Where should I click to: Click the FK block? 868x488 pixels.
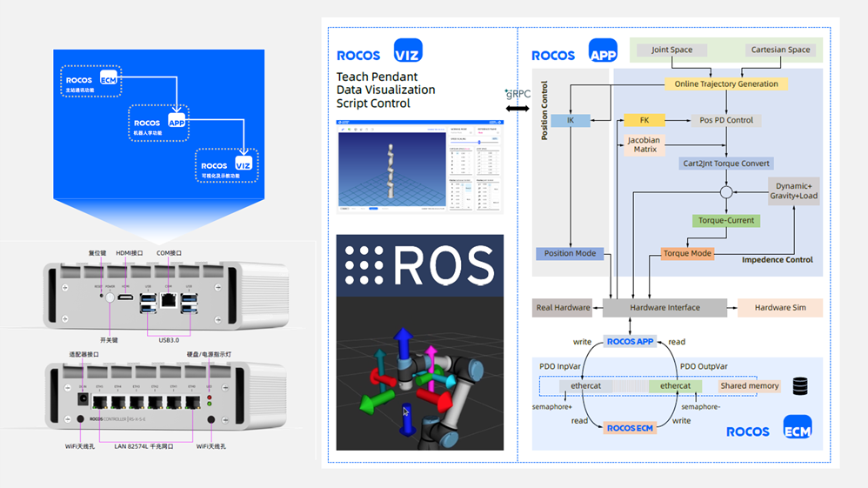644,120
